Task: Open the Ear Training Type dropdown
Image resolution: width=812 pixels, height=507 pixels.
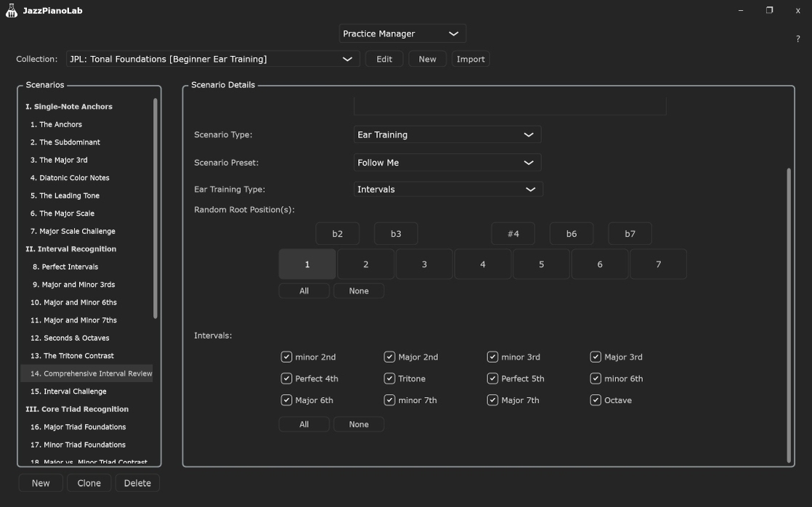Action: click(x=448, y=190)
